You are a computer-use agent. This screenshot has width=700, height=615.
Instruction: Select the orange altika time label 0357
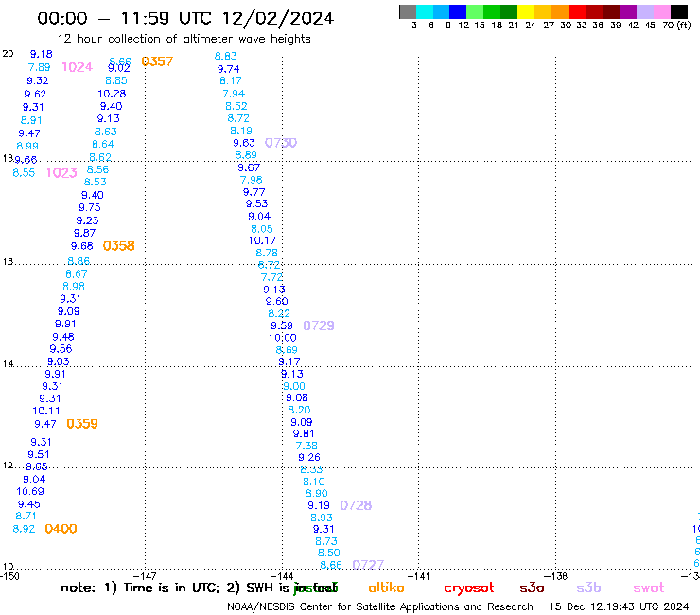coord(157,61)
